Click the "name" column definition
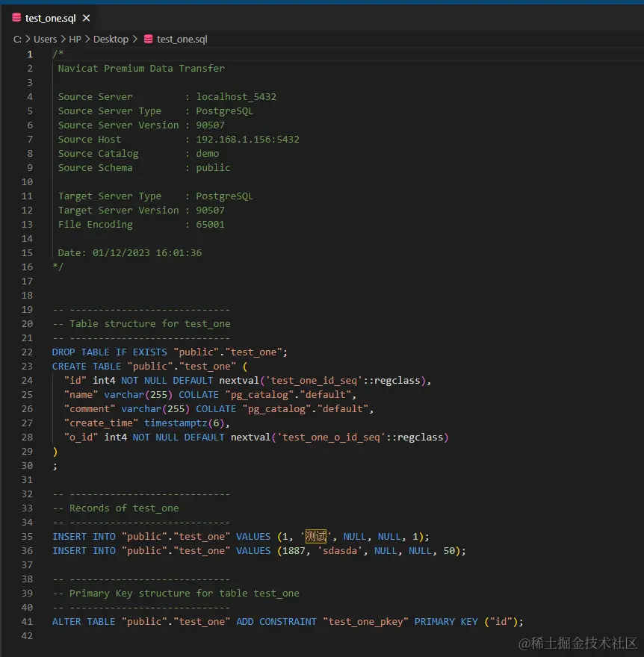This screenshot has height=657, width=644. [210, 395]
